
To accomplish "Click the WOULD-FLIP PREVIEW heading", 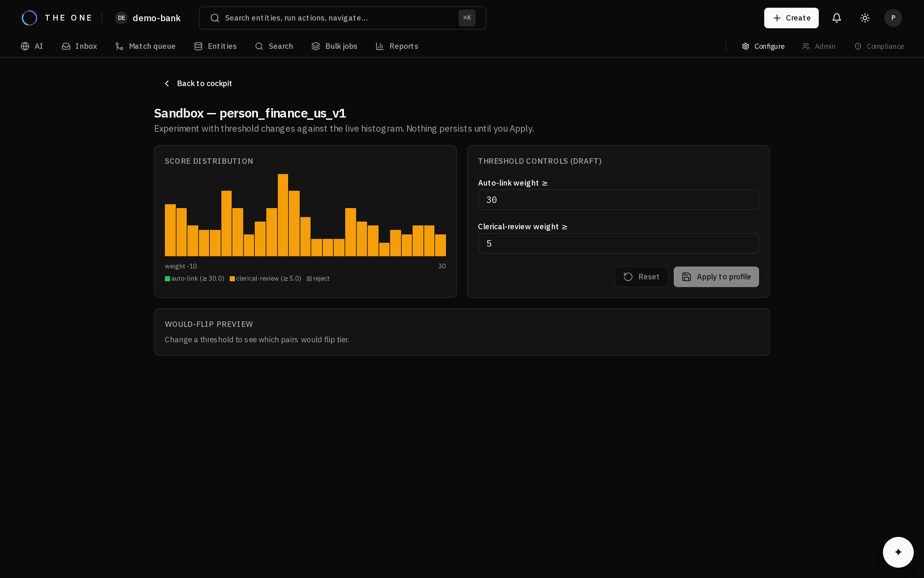I will tap(209, 324).
